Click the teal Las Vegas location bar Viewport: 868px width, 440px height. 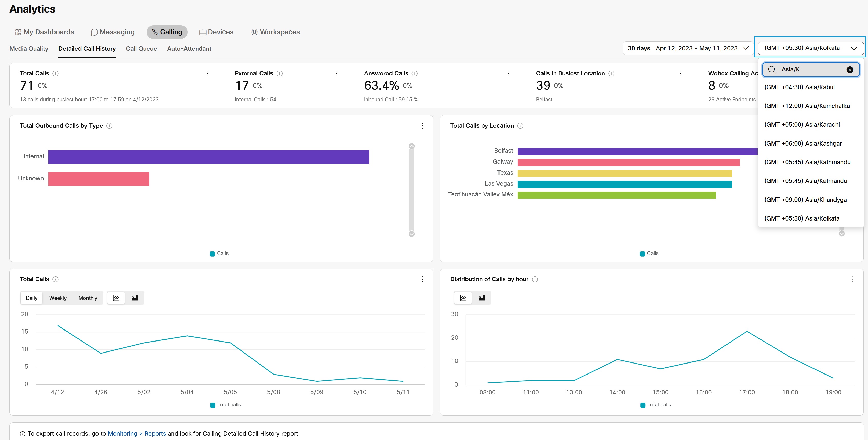point(625,184)
